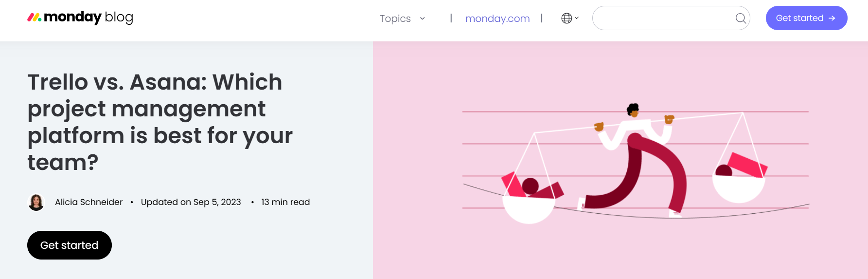Click the monday colorful logo mark
This screenshot has width=868, height=279.
point(34,18)
